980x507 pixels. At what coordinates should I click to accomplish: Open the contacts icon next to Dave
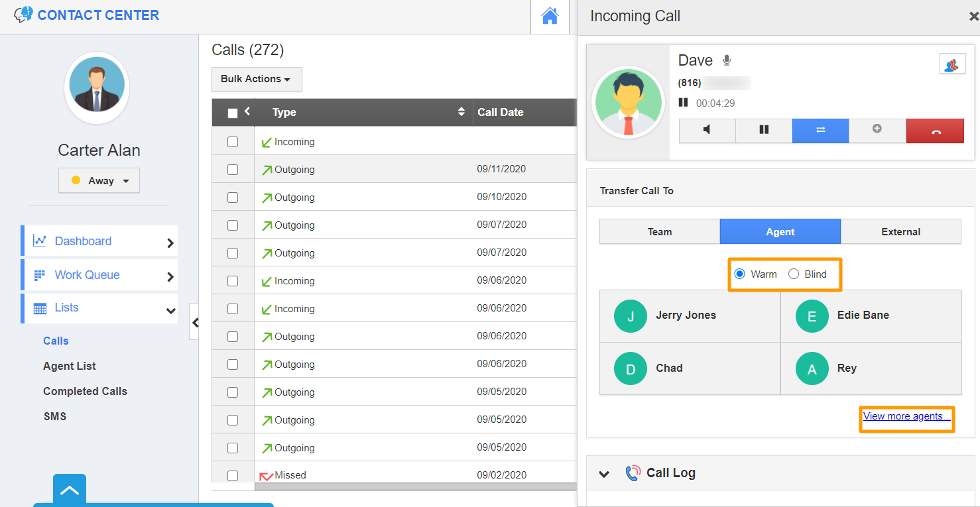[952, 64]
